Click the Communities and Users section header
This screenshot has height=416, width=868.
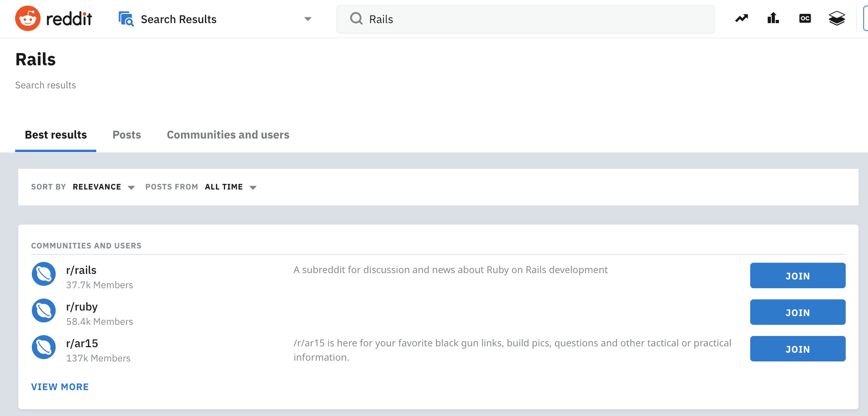click(x=86, y=246)
